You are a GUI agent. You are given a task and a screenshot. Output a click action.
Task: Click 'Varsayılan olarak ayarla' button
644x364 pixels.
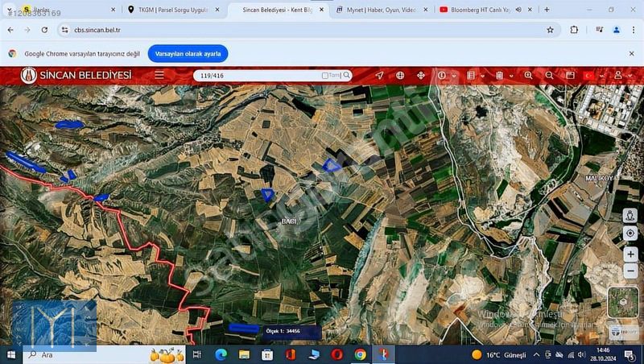click(x=188, y=53)
